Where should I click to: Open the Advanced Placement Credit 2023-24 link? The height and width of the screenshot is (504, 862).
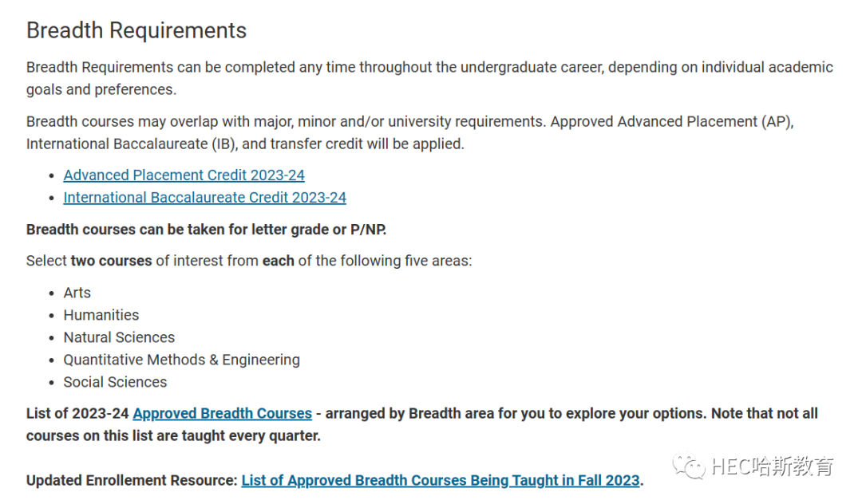(184, 175)
